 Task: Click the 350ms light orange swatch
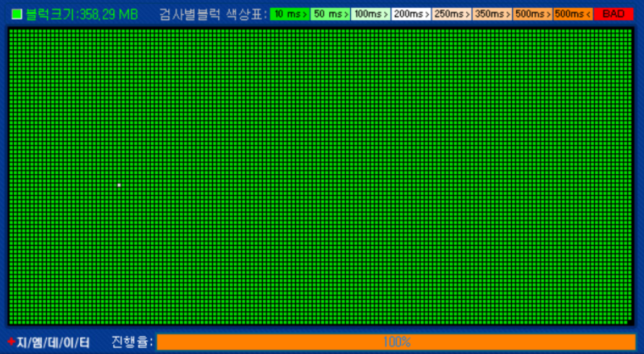point(492,14)
